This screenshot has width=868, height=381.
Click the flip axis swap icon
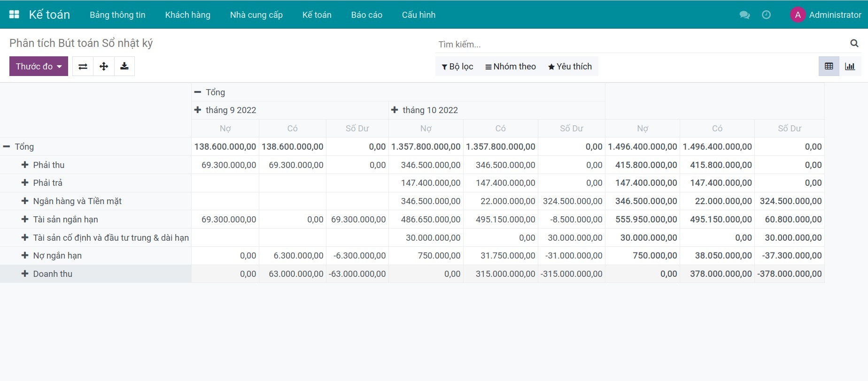pyautogui.click(x=83, y=66)
